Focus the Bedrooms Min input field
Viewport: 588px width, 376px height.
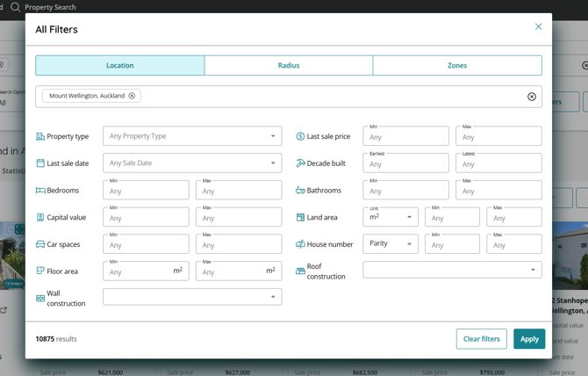[x=146, y=191]
